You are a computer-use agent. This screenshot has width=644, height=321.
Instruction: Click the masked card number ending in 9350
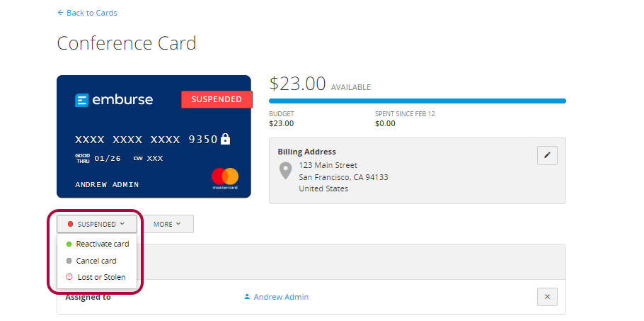click(x=146, y=140)
